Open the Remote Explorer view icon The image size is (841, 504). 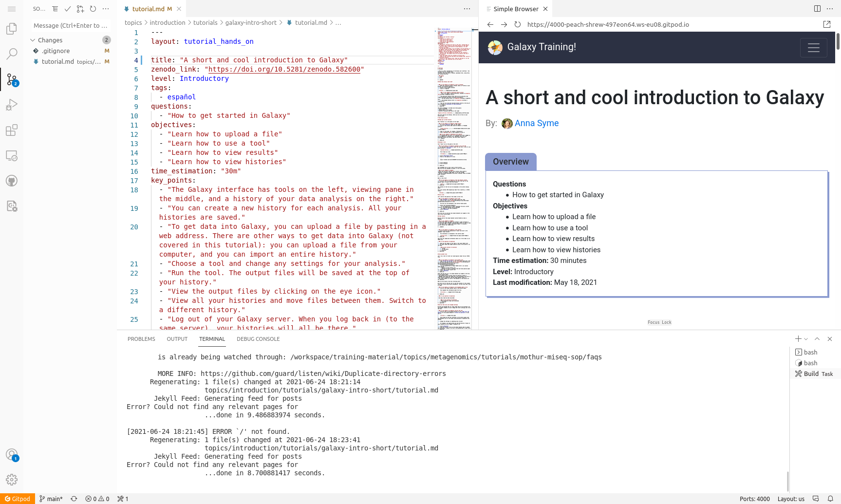12,155
